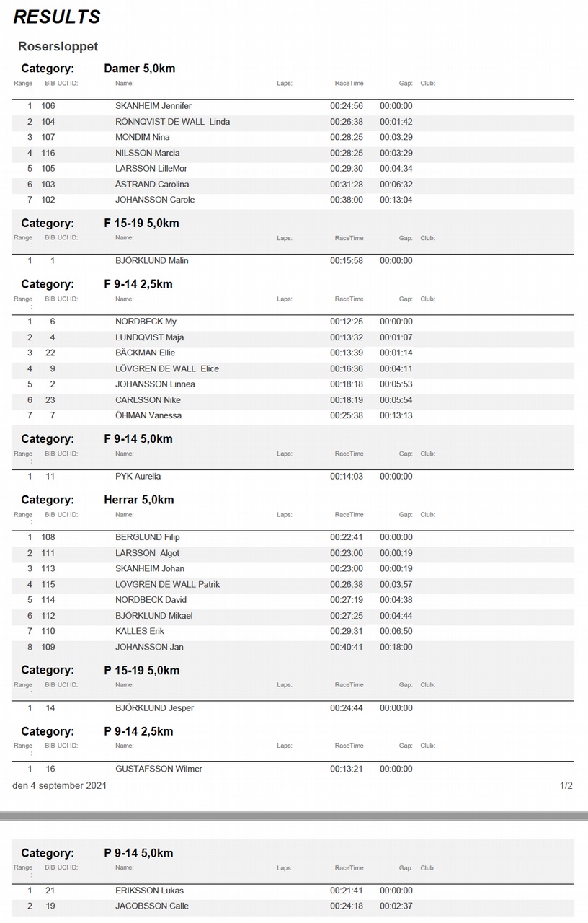Select RÖNNQVIST DE WALL Linda's name

point(172,122)
